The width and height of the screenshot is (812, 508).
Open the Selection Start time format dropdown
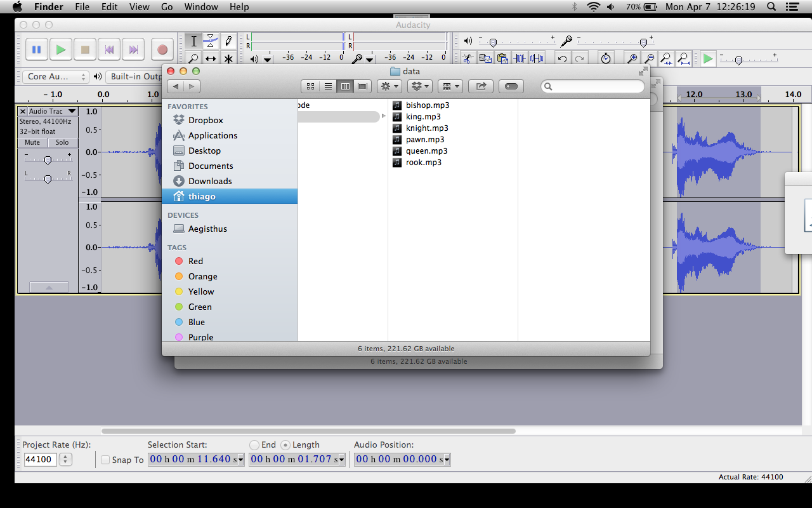point(240,460)
